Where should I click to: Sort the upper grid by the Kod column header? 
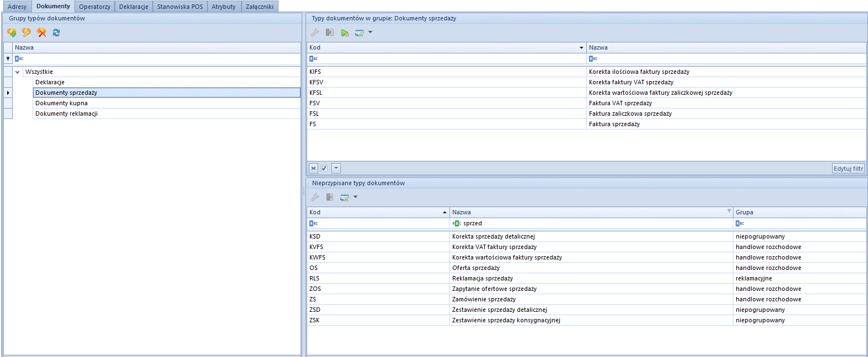coord(446,47)
